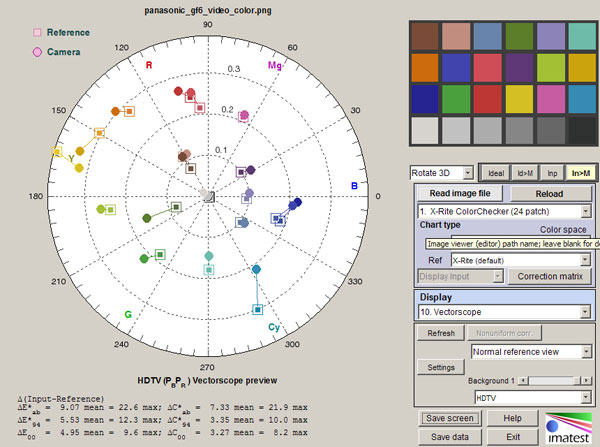Click the Save data button
600x447 pixels.
[x=450, y=437]
